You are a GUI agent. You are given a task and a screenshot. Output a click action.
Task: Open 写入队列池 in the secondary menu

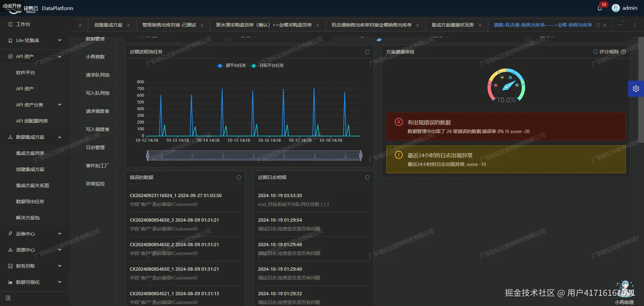coord(98,93)
